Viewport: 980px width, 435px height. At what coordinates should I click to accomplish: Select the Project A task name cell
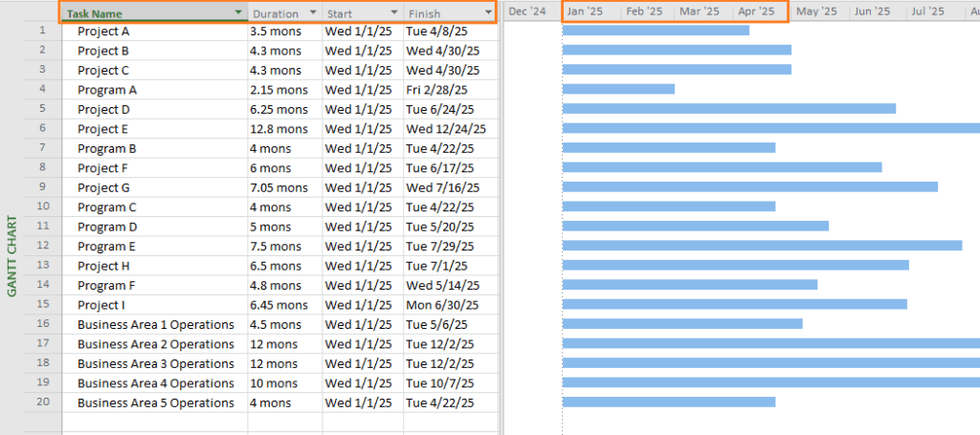pos(103,31)
